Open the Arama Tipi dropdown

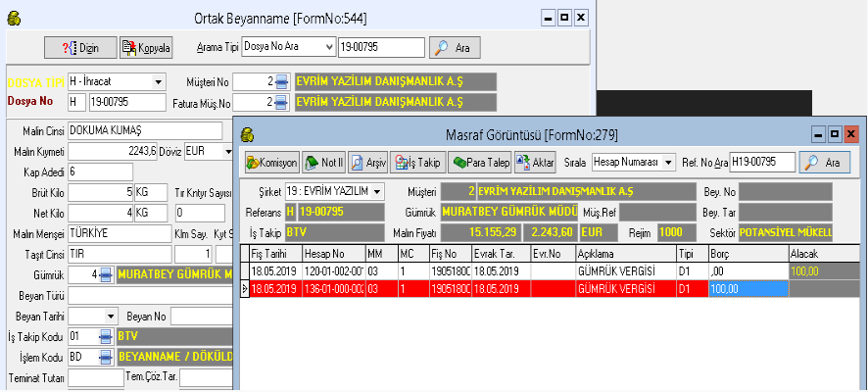tap(330, 47)
